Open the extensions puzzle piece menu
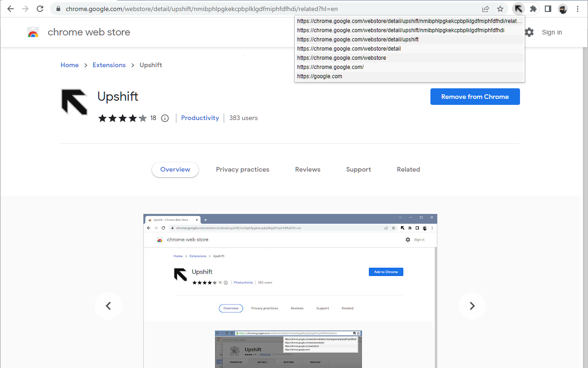 [533, 8]
